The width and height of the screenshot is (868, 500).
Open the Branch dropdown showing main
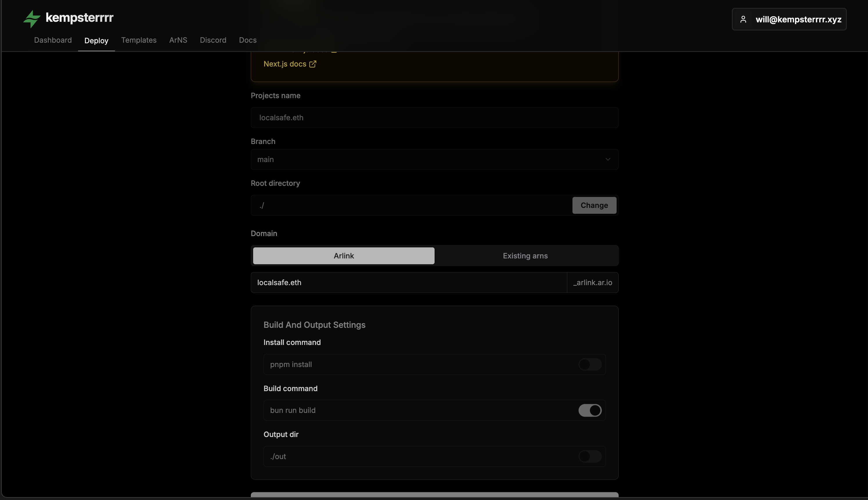pyautogui.click(x=434, y=159)
